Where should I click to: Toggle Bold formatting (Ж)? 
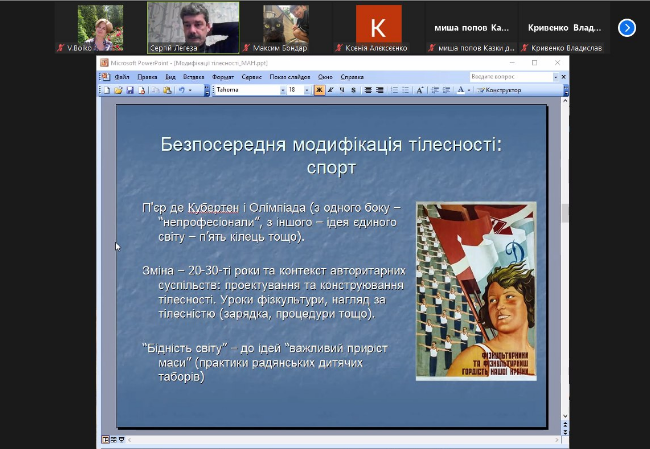tap(319, 90)
